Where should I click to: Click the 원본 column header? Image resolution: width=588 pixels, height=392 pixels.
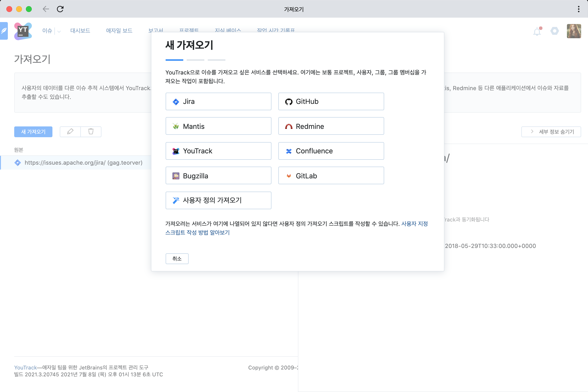point(19,150)
